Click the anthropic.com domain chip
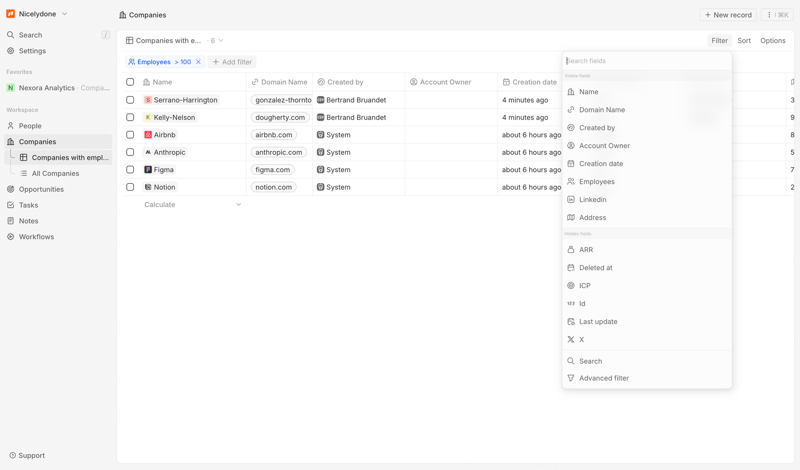The width and height of the screenshot is (800, 470). coord(279,152)
